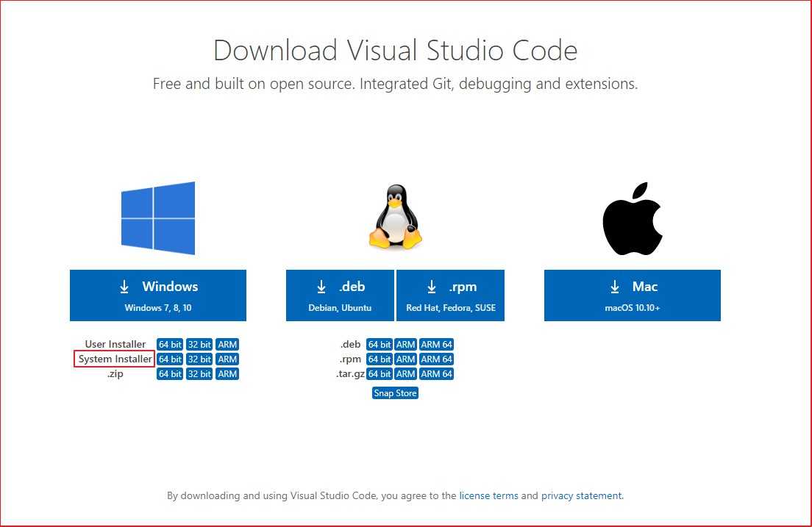The width and height of the screenshot is (812, 527).
Task: Select the .deb row 64 bit download
Action: (379, 344)
